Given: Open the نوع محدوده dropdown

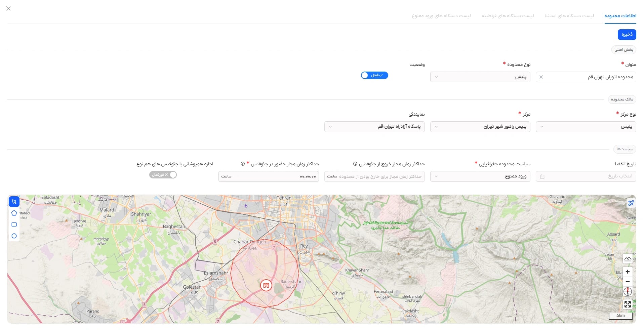Looking at the screenshot, I should point(480,77).
